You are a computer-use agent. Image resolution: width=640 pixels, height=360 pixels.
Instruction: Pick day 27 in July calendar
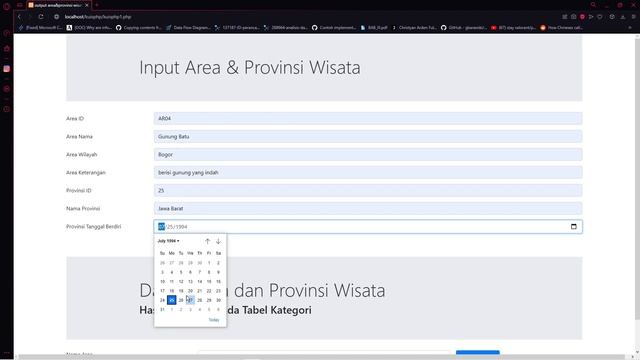coord(190,300)
